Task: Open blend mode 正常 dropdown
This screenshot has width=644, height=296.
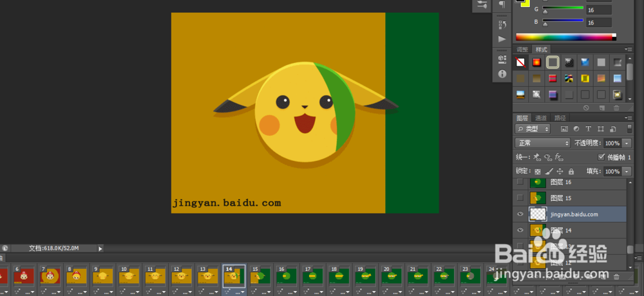Action: click(x=542, y=143)
